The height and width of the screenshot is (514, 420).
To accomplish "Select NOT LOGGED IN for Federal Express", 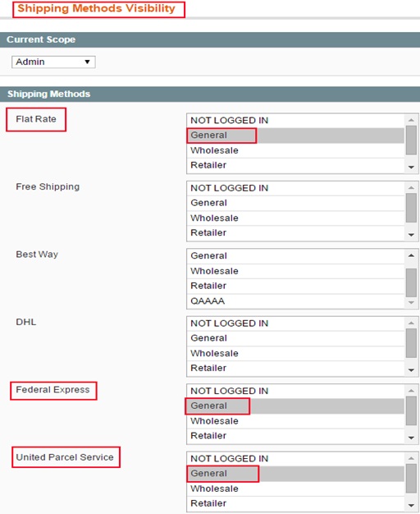I will (x=295, y=391).
